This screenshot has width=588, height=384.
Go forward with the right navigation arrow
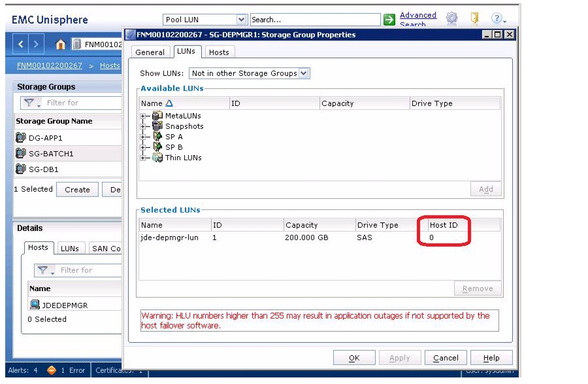(x=37, y=44)
